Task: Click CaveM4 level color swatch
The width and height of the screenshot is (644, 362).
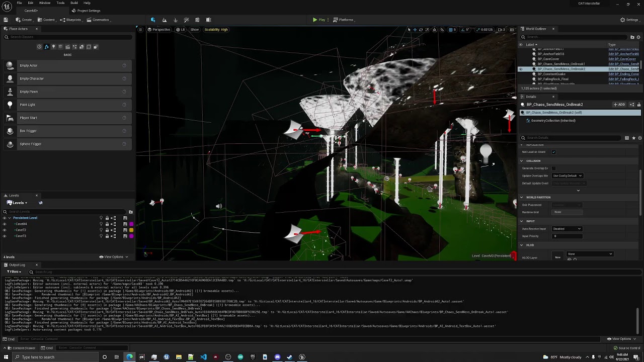Action: point(131,224)
